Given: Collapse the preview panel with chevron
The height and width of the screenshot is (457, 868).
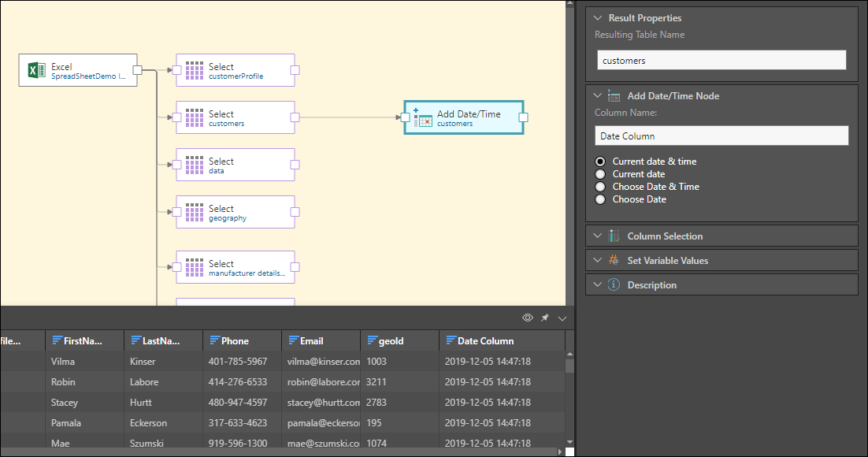Looking at the screenshot, I should (562, 318).
